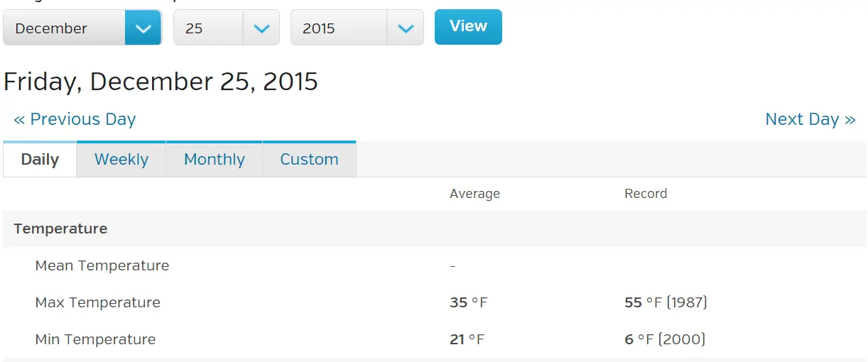This screenshot has height=362, width=868.
Task: Click the Average column header
Action: (474, 194)
